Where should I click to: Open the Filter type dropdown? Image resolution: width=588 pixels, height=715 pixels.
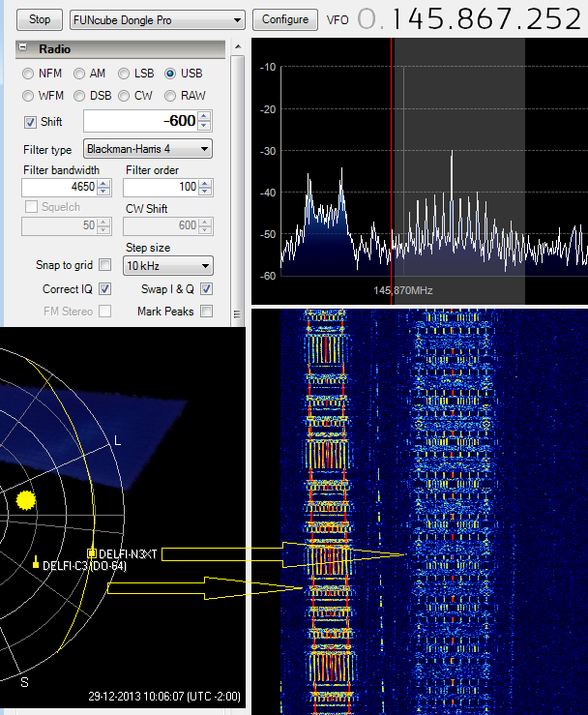pos(147,149)
